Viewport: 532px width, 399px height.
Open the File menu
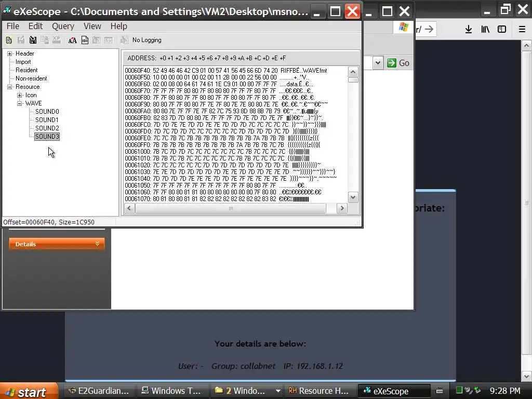coord(13,26)
